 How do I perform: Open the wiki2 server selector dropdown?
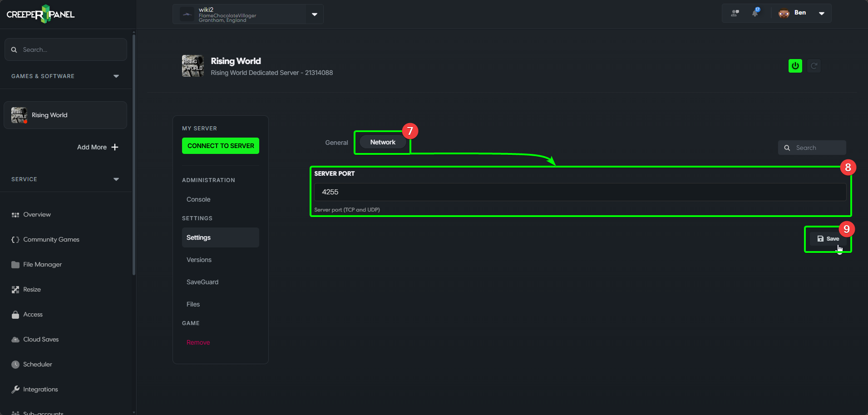click(314, 14)
